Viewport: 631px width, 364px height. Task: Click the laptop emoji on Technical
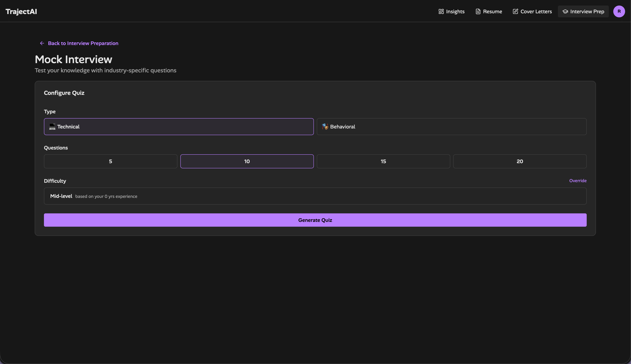point(52,126)
